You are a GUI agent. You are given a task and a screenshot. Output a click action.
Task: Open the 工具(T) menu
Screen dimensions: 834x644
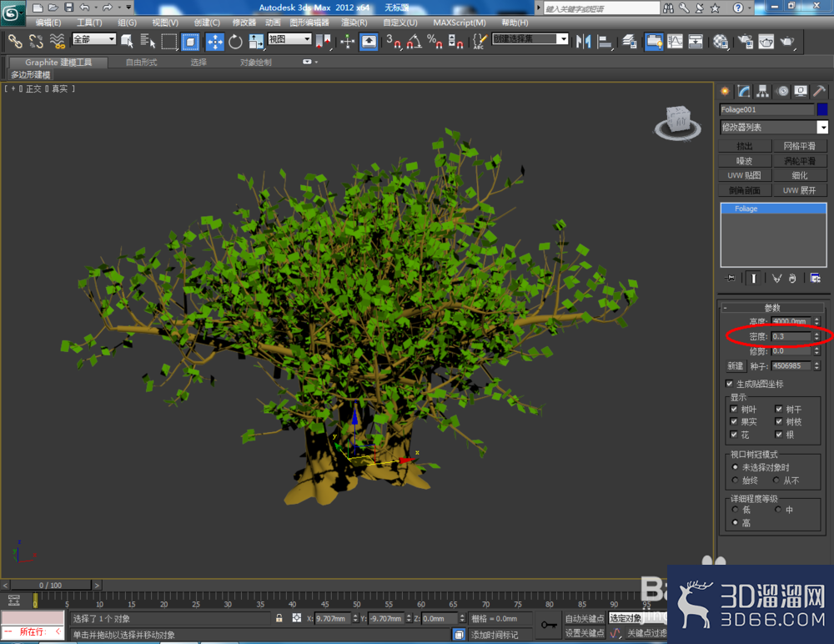(x=89, y=23)
